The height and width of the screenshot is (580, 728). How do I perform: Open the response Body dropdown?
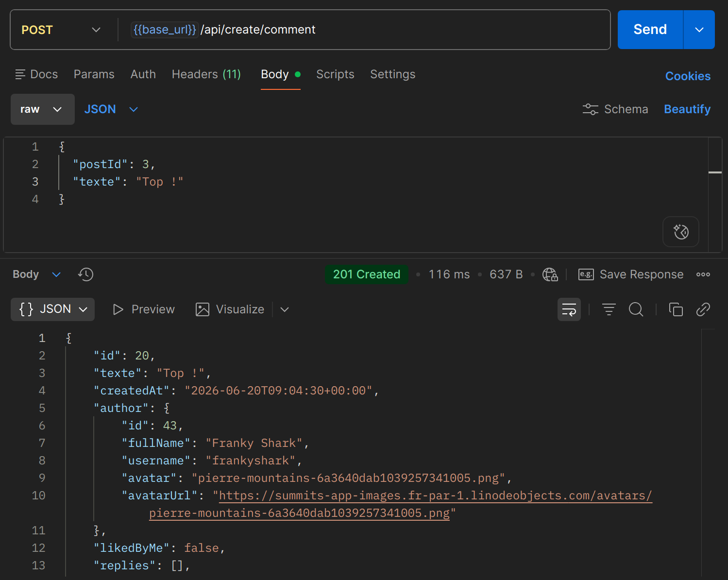[x=37, y=274]
